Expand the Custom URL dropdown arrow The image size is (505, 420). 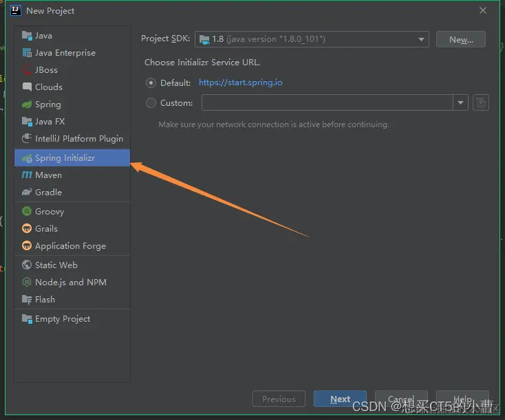tap(460, 102)
